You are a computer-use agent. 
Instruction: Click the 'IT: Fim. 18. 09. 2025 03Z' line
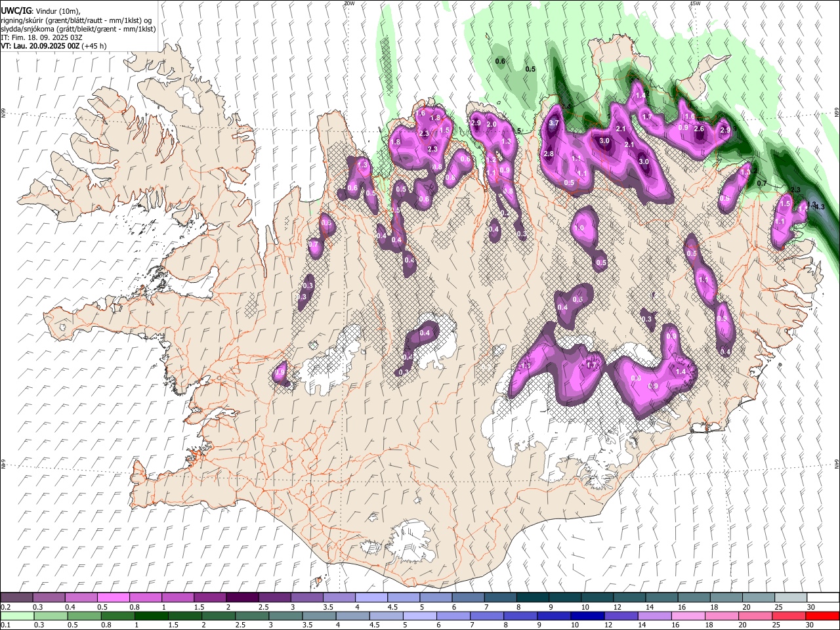[x=41, y=37]
